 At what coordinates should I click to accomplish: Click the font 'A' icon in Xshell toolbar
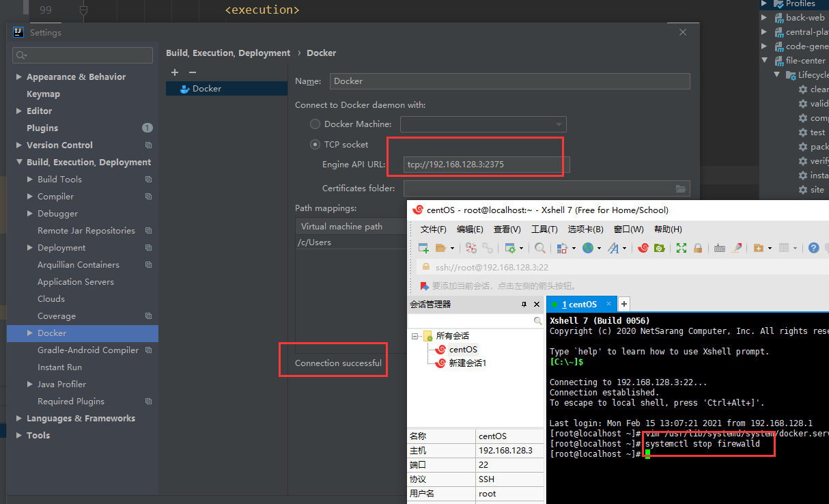point(613,248)
